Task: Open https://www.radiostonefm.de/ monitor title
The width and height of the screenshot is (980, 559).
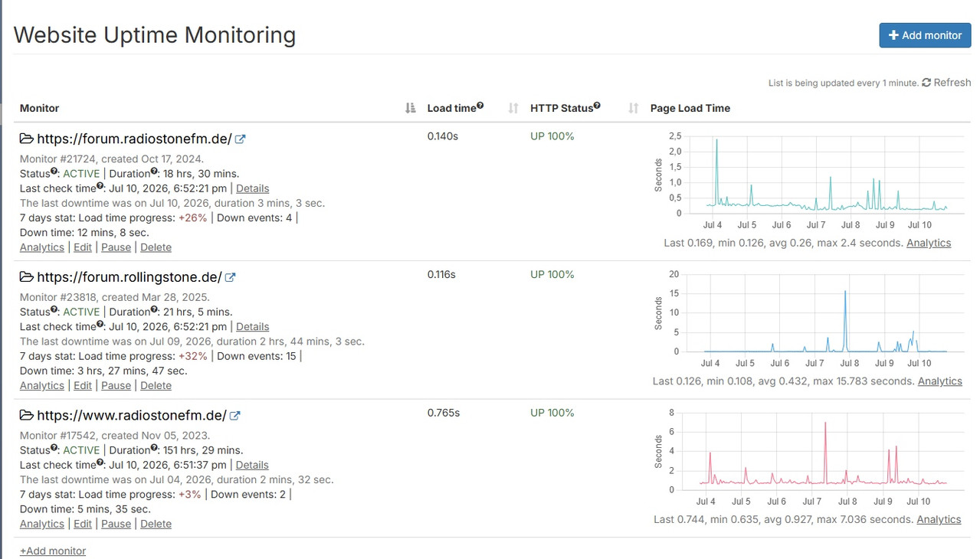Action: point(132,415)
